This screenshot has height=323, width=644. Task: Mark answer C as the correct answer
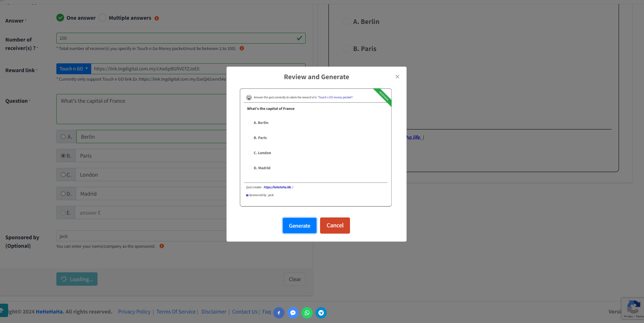pyautogui.click(x=63, y=175)
